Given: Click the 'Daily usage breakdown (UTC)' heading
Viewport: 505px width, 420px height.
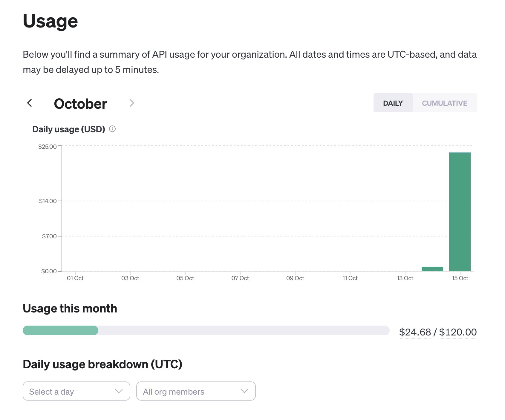Looking at the screenshot, I should (102, 364).
